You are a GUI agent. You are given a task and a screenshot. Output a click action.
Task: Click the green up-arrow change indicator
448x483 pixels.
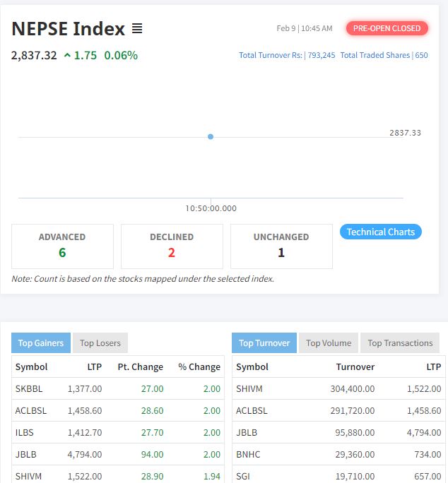[x=67, y=55]
